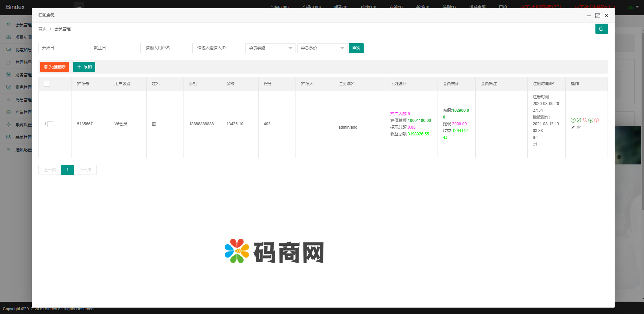Go to 首页 via breadcrumb link
This screenshot has width=644, height=314.
[43, 29]
